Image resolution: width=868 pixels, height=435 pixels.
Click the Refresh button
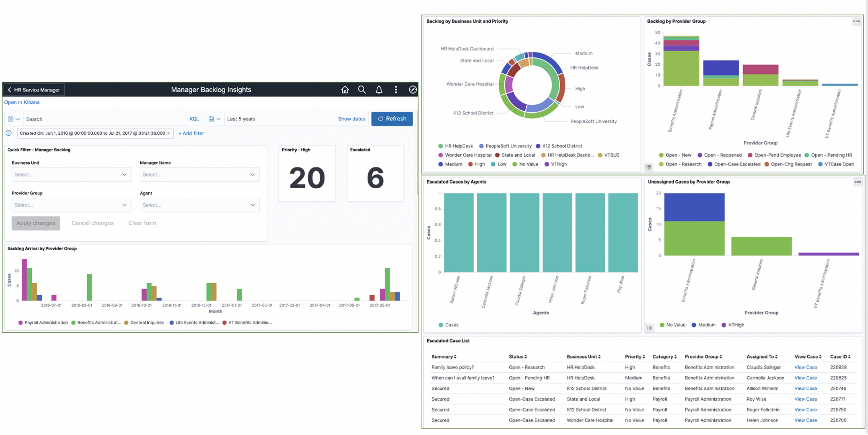(x=392, y=119)
